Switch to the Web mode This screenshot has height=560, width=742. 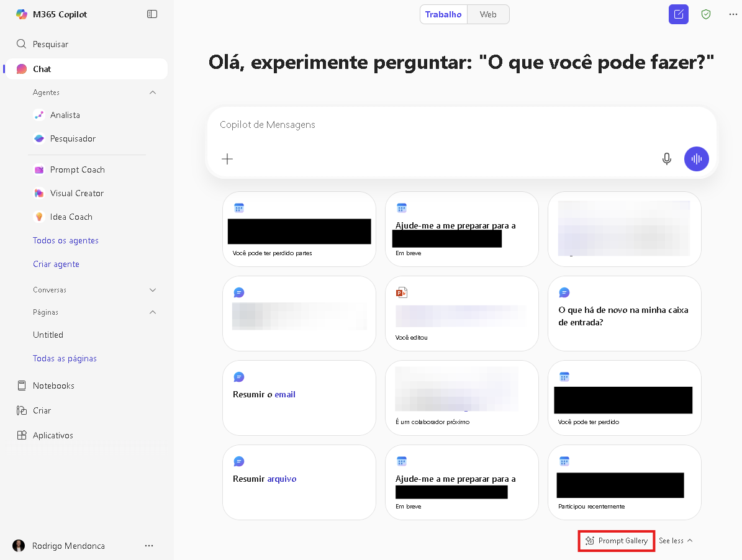coord(488,14)
